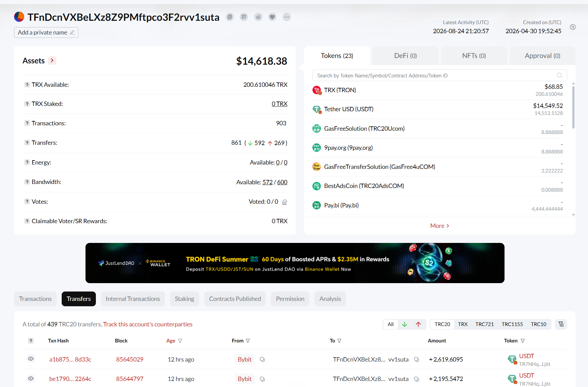Viewport: 588px width, 387px height.
Task: Toggle eye icon for transfer a1b875...8d33c
Action: 31,359
